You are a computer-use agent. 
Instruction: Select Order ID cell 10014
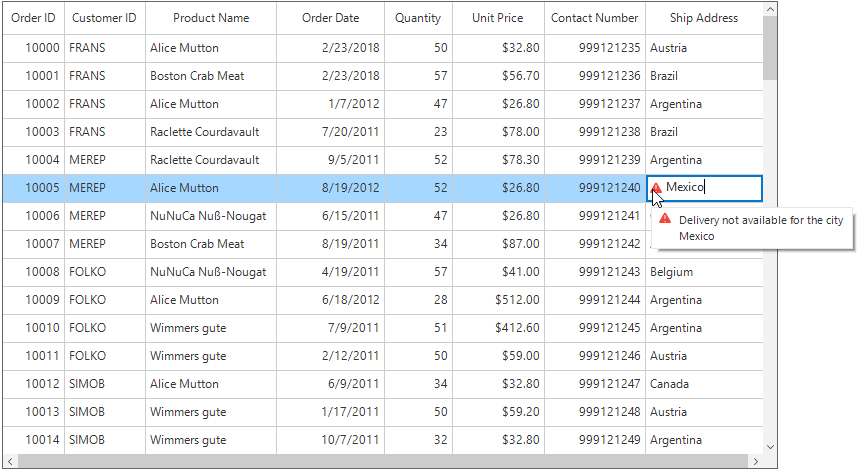pyautogui.click(x=33, y=440)
